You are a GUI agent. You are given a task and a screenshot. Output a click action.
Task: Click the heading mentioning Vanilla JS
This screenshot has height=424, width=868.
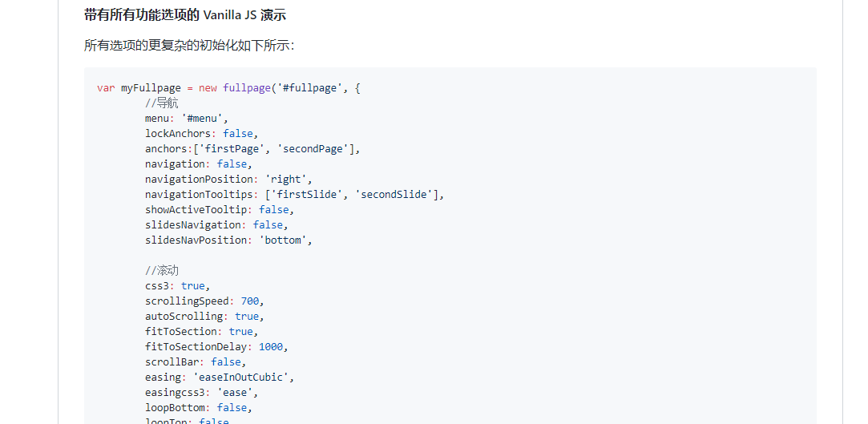185,15
